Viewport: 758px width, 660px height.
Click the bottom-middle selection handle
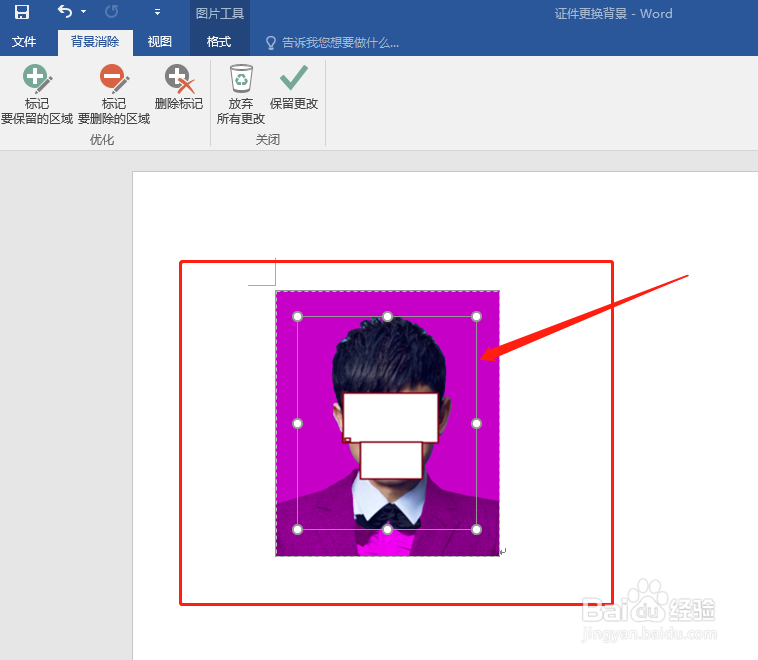[387, 529]
